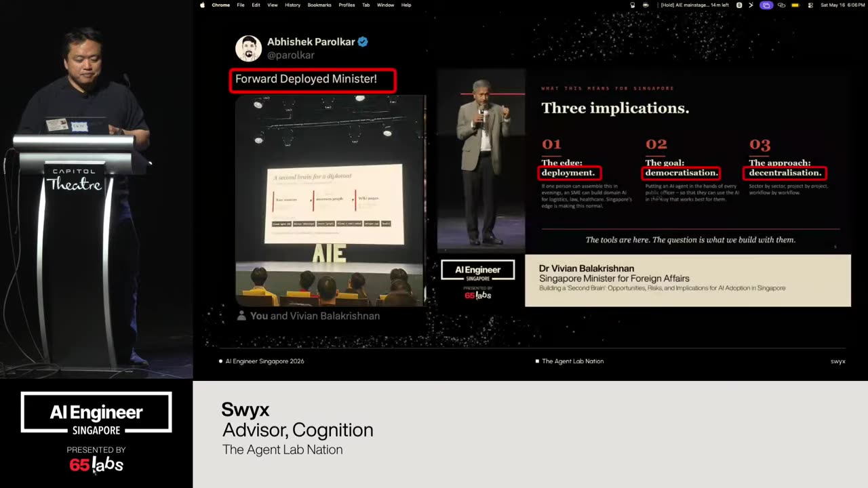
Task: Click the 'Swyx' speaker name title
Action: [245, 409]
